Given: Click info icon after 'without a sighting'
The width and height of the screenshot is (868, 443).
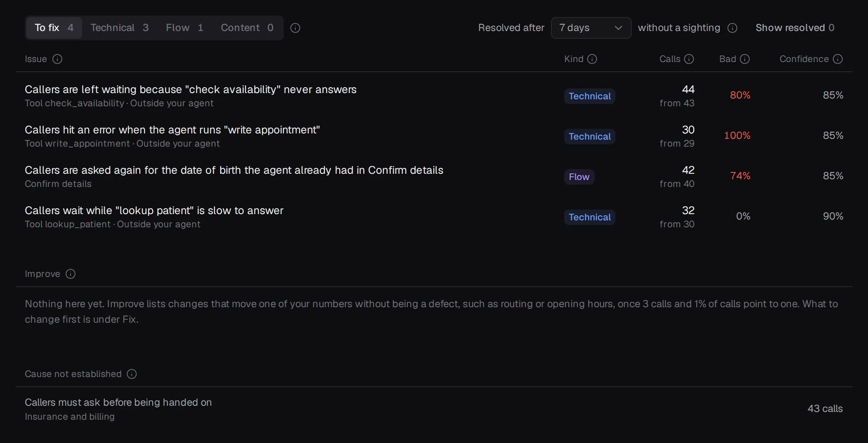Looking at the screenshot, I should (x=732, y=28).
